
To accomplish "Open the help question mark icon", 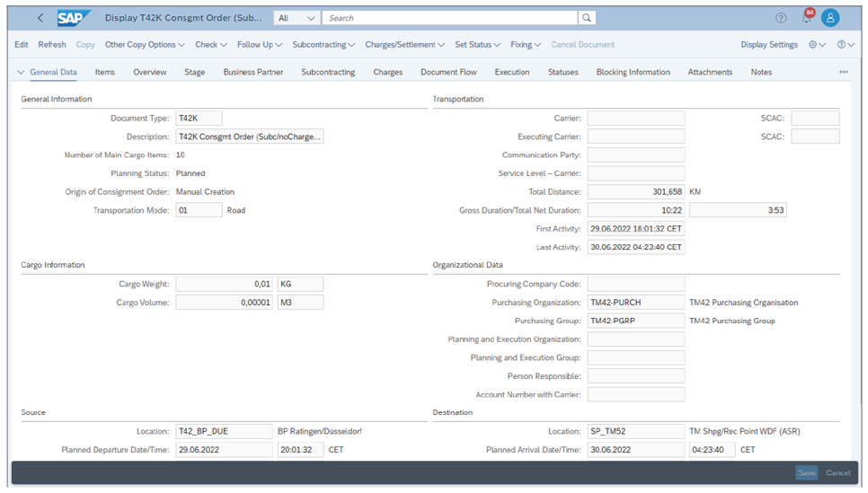I will [781, 18].
